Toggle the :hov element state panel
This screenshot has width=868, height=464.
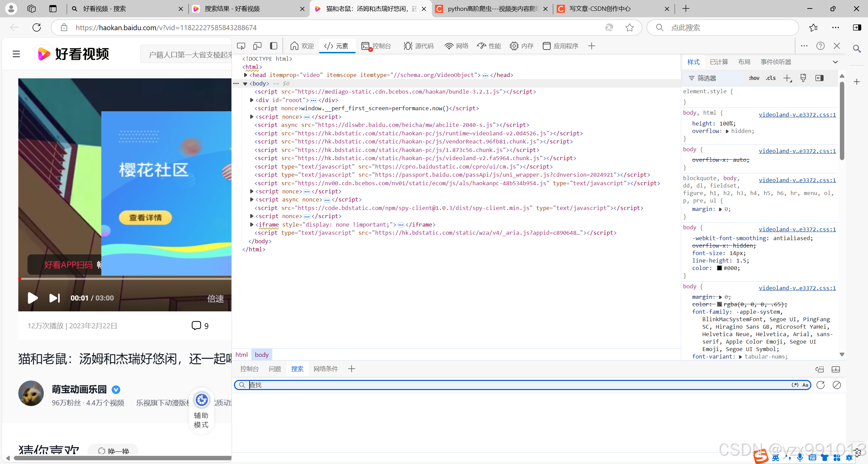click(x=754, y=78)
